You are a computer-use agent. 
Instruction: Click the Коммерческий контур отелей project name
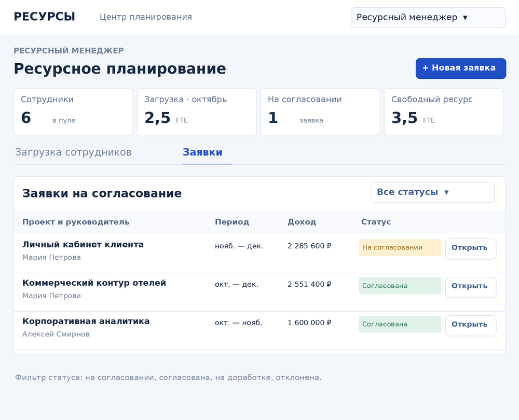pyautogui.click(x=94, y=283)
